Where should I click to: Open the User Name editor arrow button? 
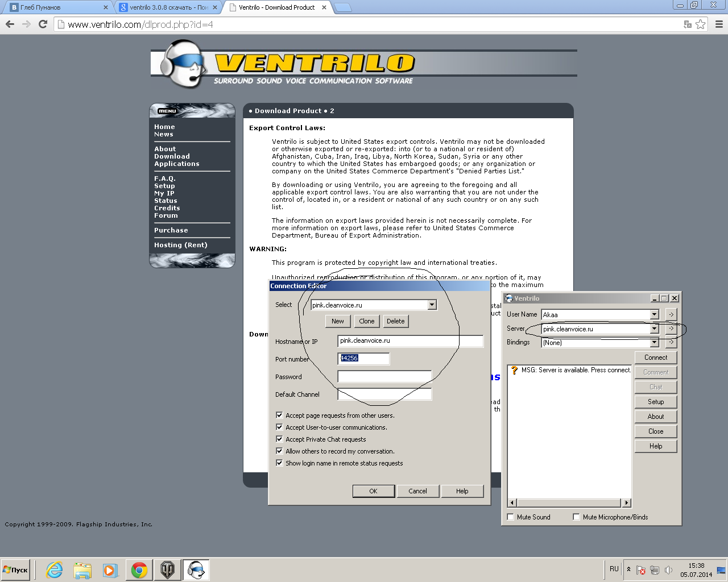click(671, 314)
